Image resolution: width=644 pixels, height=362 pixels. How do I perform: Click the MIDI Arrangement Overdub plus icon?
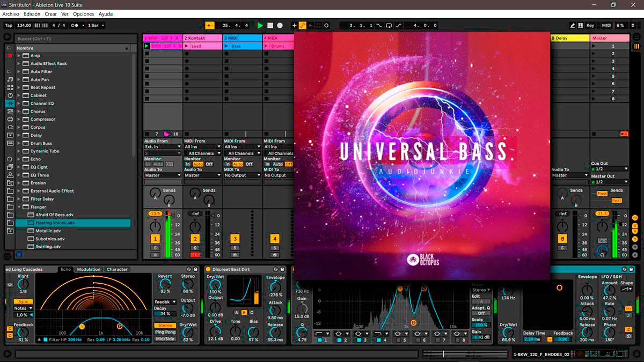294,25
